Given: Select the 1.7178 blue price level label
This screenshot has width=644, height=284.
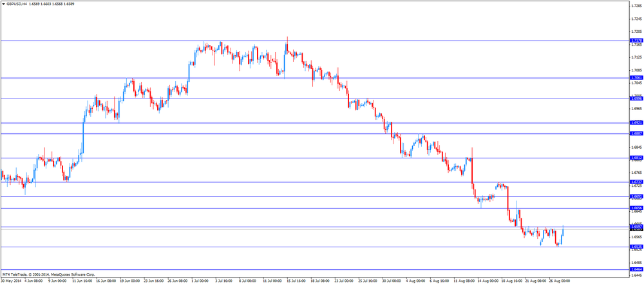Looking at the screenshot, I should point(636,41).
